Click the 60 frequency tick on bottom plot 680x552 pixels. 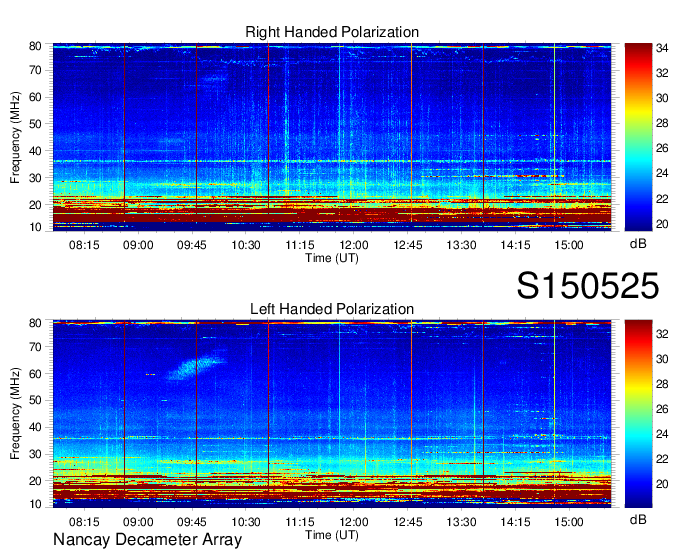pyautogui.click(x=35, y=374)
